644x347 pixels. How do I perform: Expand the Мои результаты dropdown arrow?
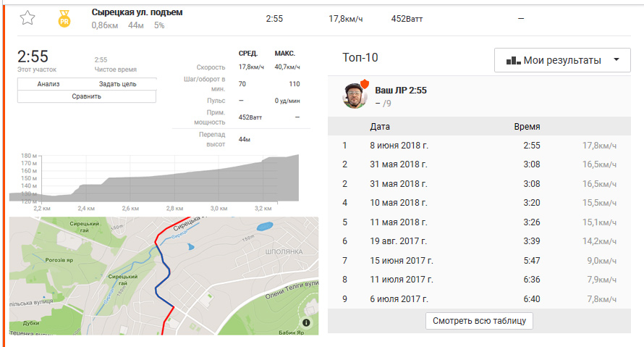click(616, 60)
